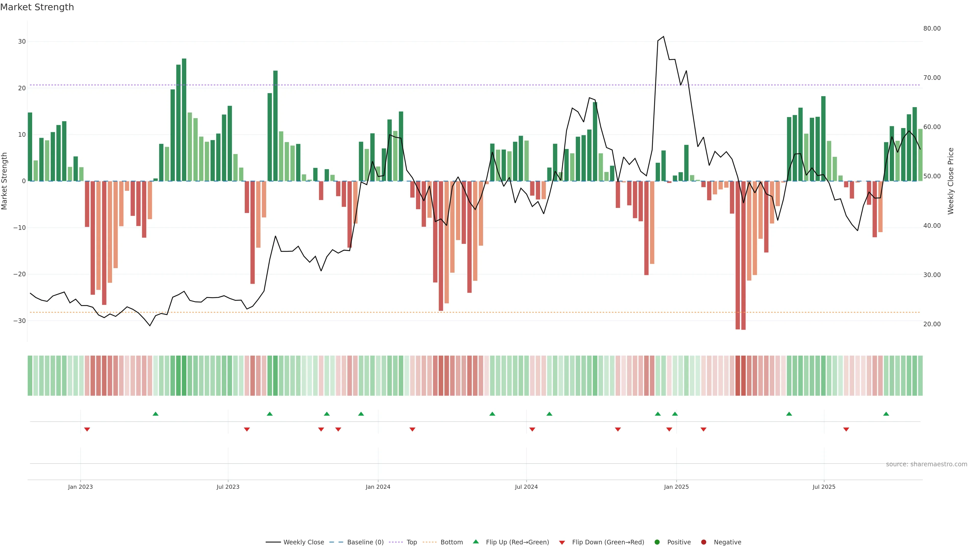Click the red Negative legend dot
This screenshot has height=551, width=980.
703,542
